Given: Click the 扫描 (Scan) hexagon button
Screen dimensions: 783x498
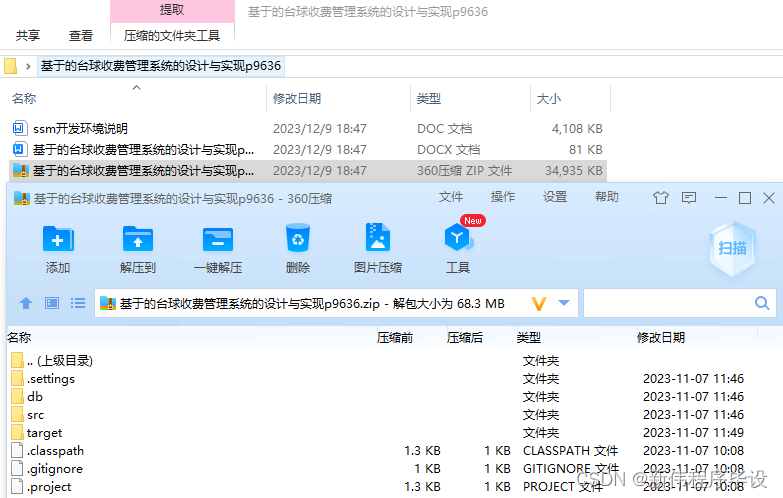Looking at the screenshot, I should [732, 248].
